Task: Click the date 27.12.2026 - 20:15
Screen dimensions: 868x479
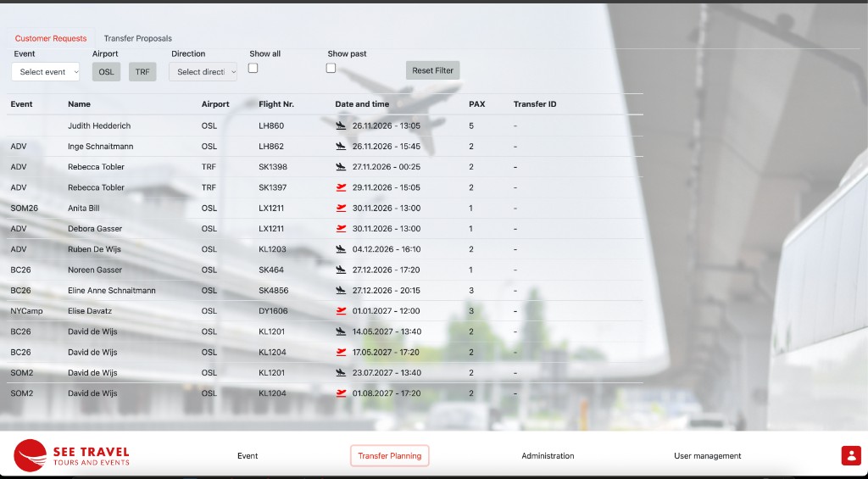Action: click(x=387, y=290)
